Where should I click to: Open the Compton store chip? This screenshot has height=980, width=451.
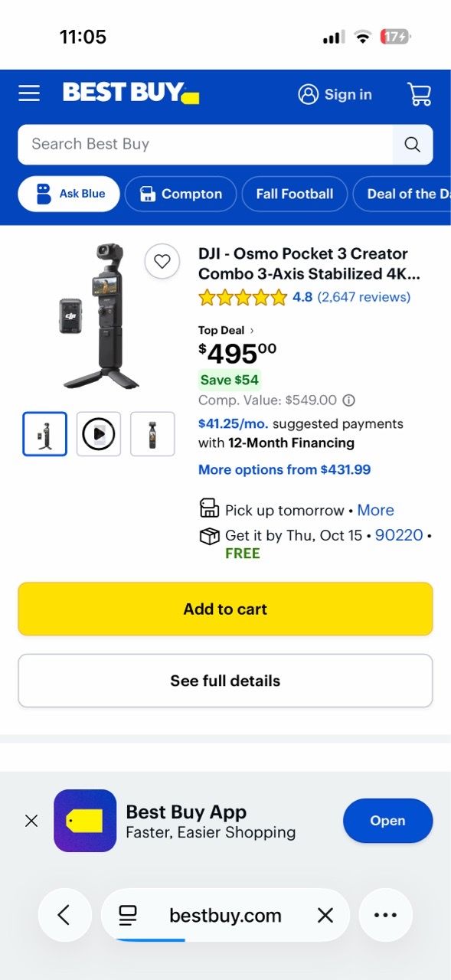click(181, 194)
